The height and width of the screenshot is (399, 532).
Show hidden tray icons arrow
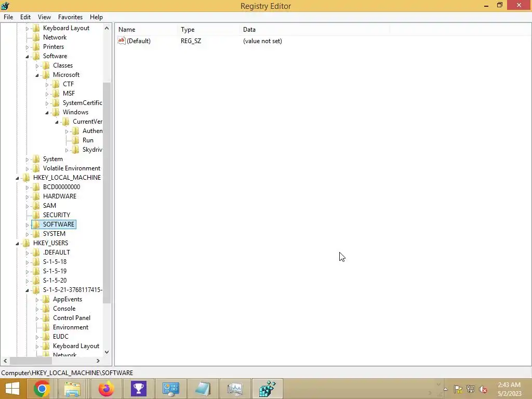click(445, 389)
